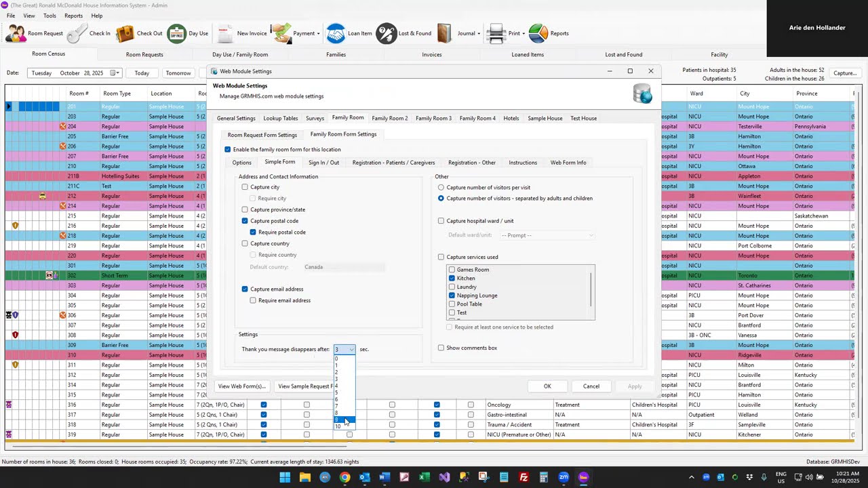This screenshot has height=488, width=868.
Task: Uncheck the Napping Lounge service checkbox
Action: pos(452,296)
